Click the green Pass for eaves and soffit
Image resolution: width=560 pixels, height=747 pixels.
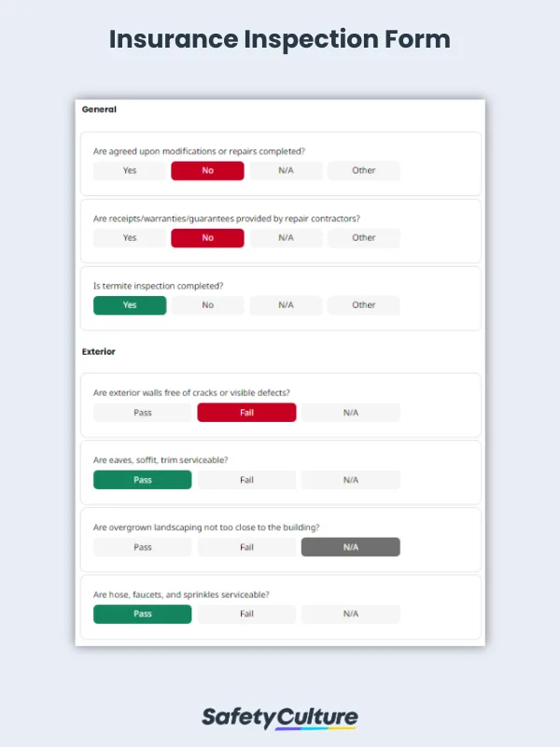pyautogui.click(x=142, y=479)
